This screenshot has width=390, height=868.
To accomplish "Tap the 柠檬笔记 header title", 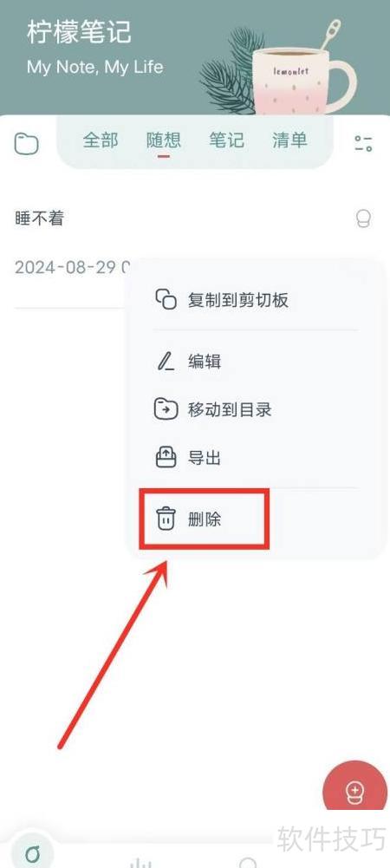I will [x=79, y=32].
